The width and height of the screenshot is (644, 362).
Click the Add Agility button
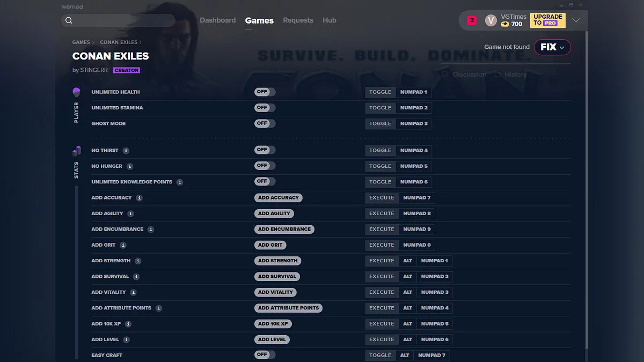coord(274,213)
